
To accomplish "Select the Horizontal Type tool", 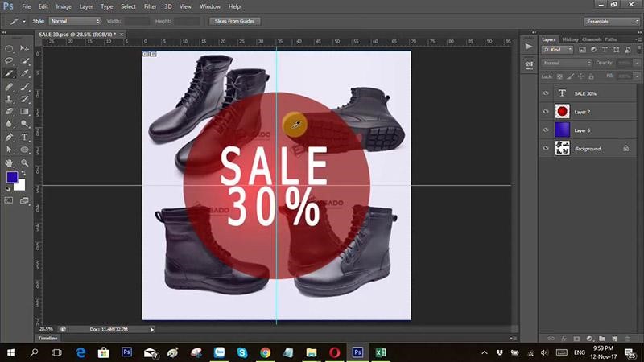I will pyautogui.click(x=25, y=138).
